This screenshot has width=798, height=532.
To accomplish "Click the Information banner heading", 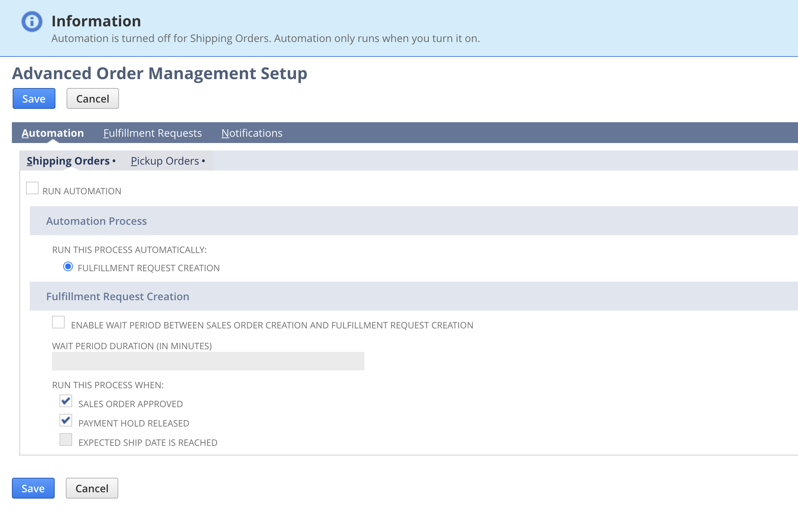I will (96, 21).
